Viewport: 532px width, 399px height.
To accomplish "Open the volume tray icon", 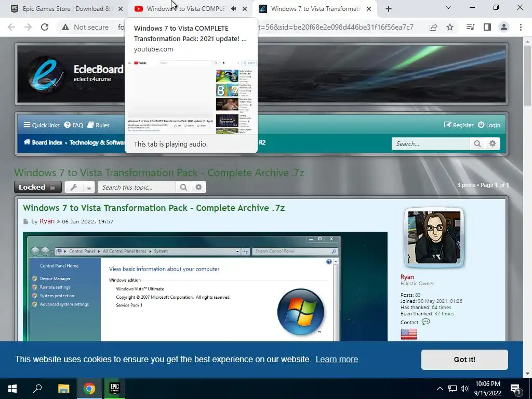I will 464,389.
